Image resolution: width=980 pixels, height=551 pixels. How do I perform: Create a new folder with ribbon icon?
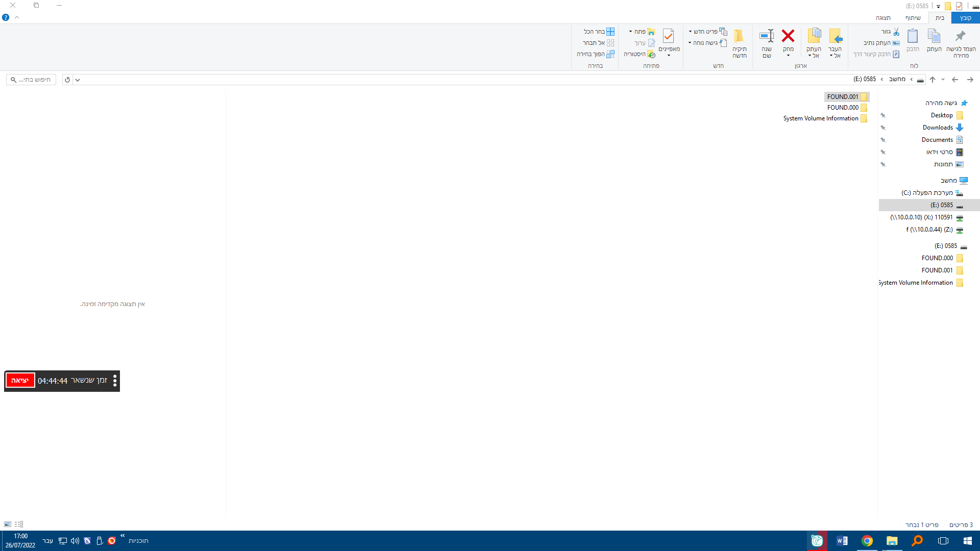739,37
